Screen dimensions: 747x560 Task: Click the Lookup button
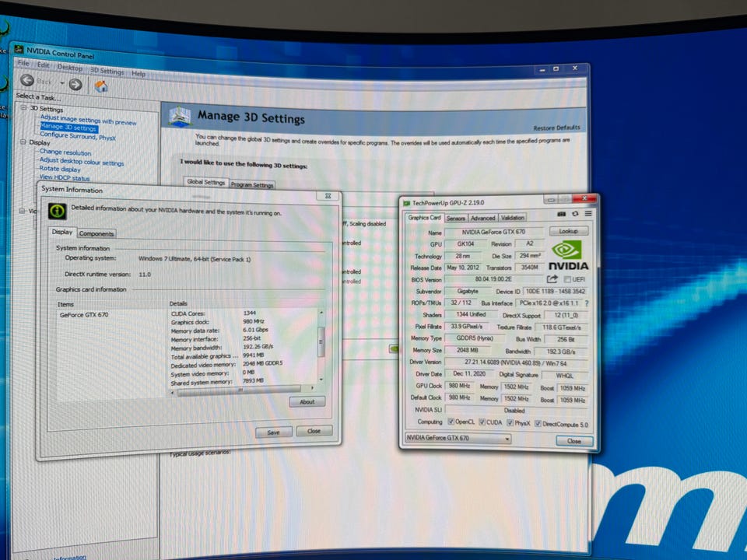coord(568,231)
